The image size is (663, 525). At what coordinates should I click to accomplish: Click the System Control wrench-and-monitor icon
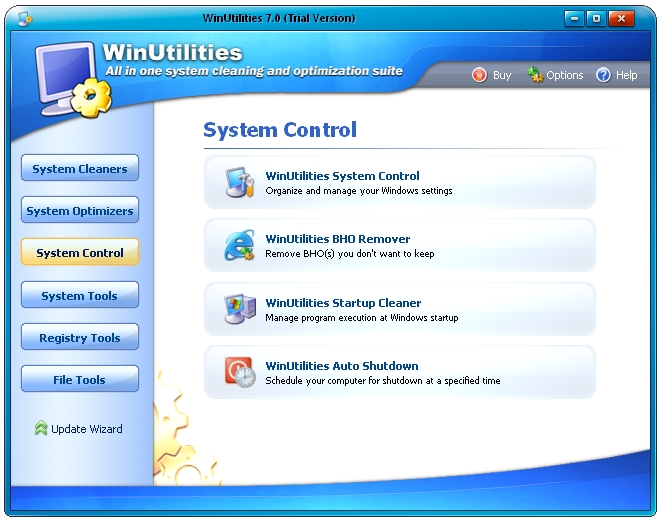(x=240, y=182)
